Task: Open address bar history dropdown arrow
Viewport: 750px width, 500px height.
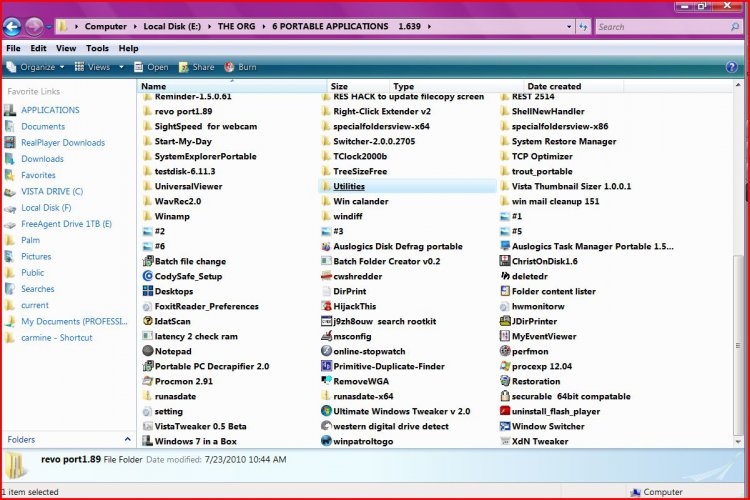Action: (569, 27)
